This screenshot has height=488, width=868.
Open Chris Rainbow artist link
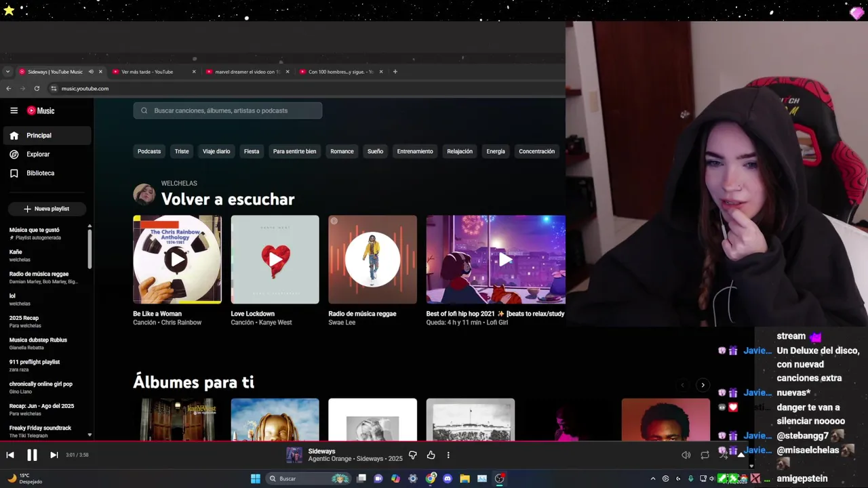point(181,323)
